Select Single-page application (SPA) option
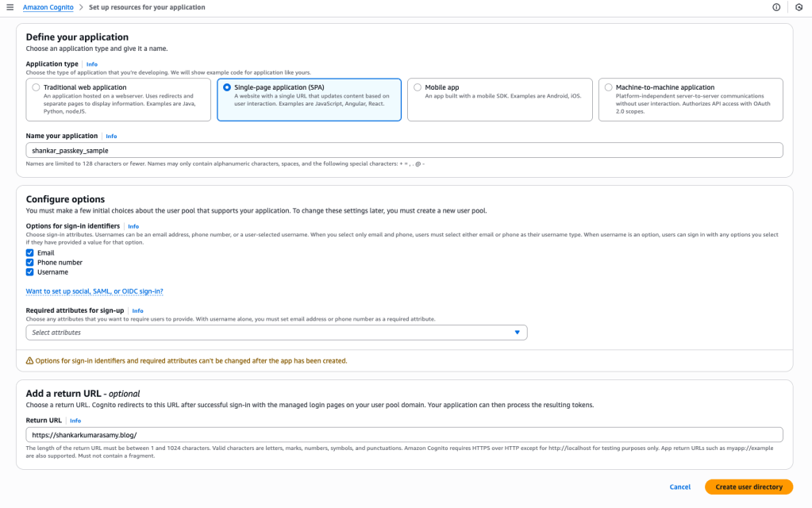The height and width of the screenshot is (508, 812). 227,87
